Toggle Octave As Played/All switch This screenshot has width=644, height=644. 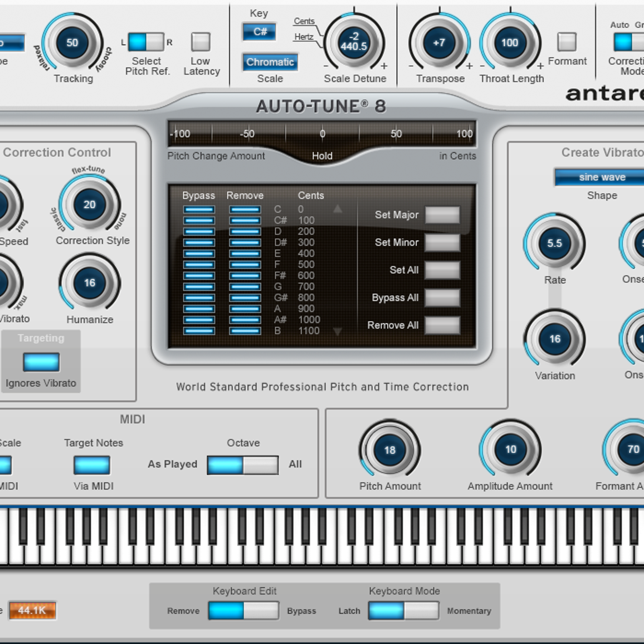click(243, 465)
